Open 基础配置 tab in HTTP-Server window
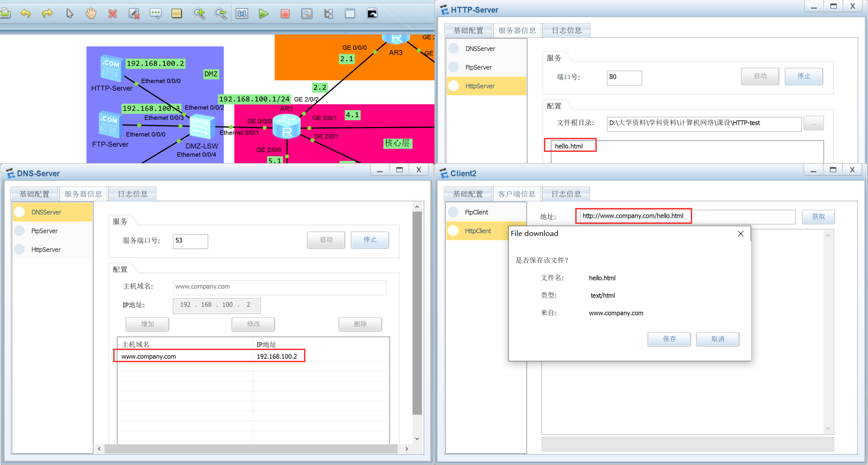Screen dimensions: 868x465 [469, 30]
